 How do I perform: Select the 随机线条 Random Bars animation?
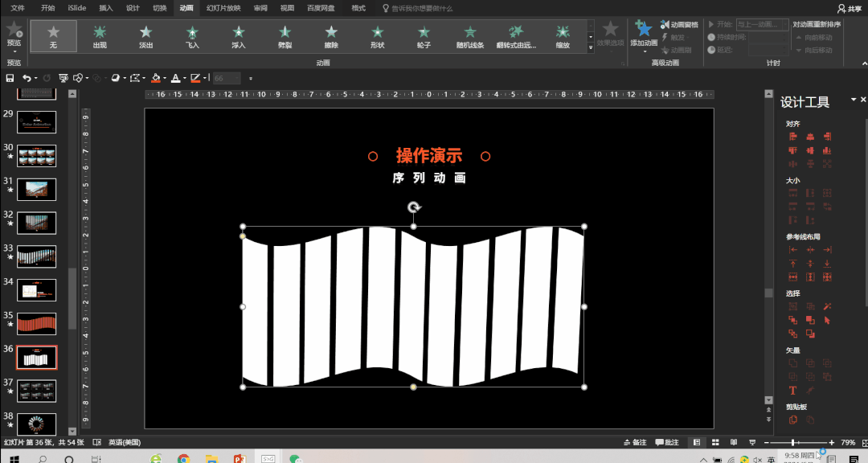[470, 36]
